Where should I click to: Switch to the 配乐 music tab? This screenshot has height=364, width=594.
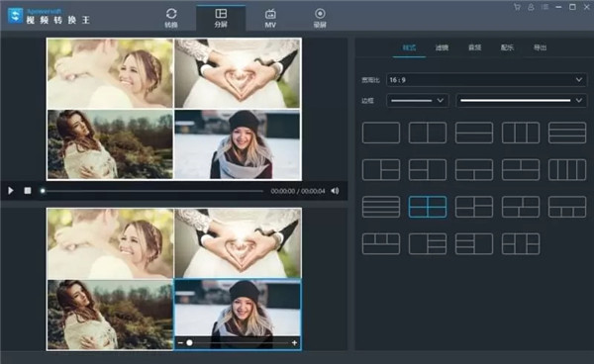pyautogui.click(x=507, y=47)
